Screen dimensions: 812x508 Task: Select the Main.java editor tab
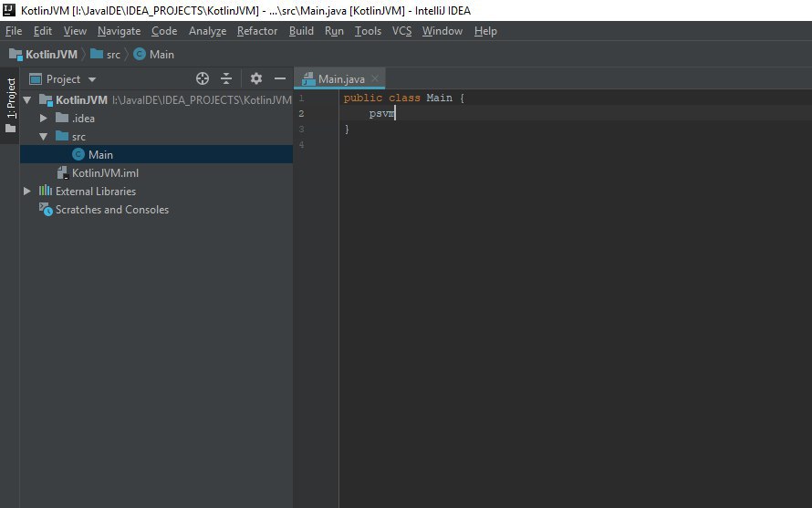click(339, 78)
